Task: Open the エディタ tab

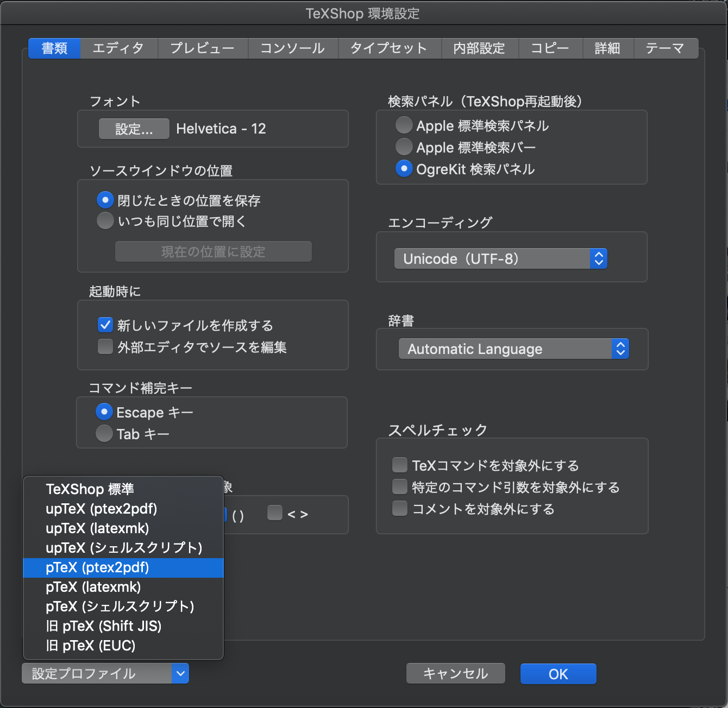Action: [x=119, y=48]
